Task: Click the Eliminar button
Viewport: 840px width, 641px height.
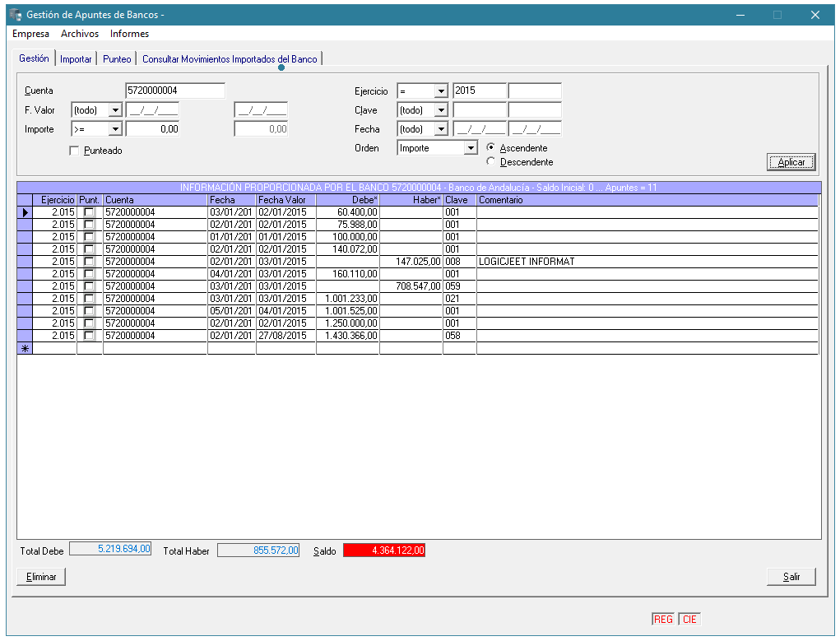Action: (x=40, y=577)
